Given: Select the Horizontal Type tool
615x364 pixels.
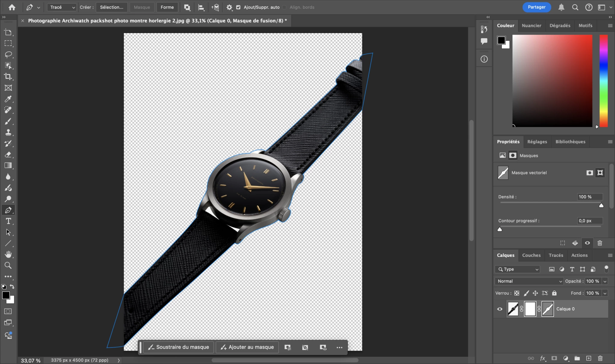Looking at the screenshot, I should pos(8,221).
